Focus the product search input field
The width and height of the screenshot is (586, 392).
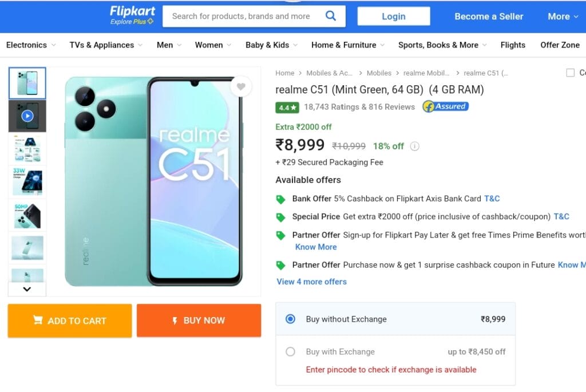[243, 16]
